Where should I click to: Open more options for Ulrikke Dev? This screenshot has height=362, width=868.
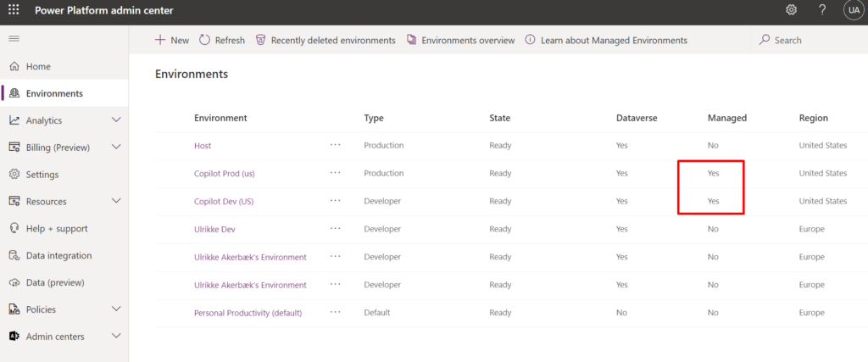tap(335, 229)
